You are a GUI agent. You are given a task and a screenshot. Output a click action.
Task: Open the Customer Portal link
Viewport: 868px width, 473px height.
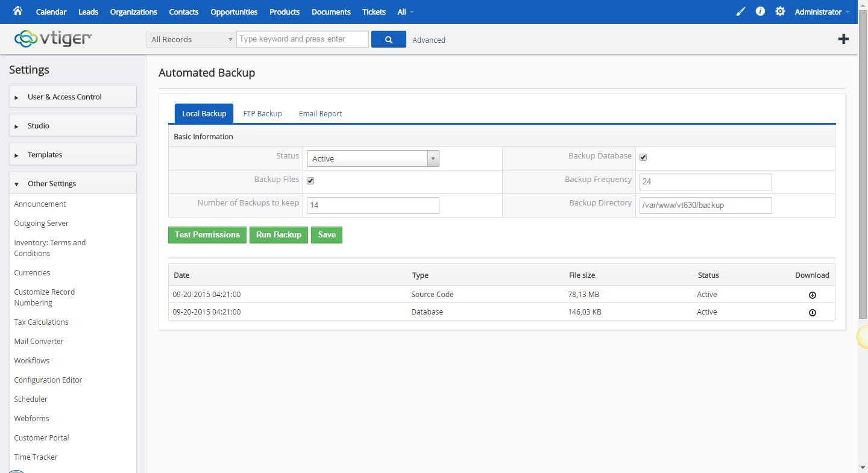click(42, 438)
